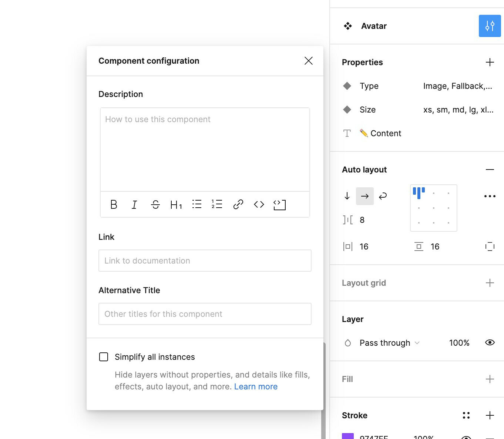Open Type values Image, Fallback list

click(458, 86)
